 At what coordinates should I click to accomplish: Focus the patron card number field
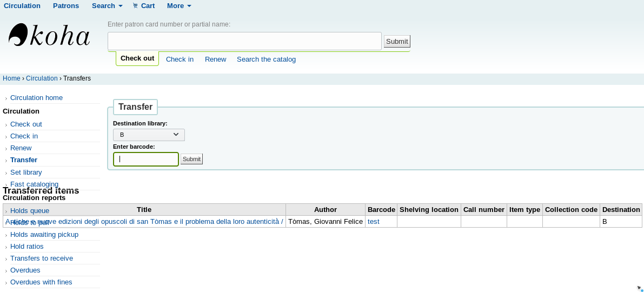click(x=244, y=41)
